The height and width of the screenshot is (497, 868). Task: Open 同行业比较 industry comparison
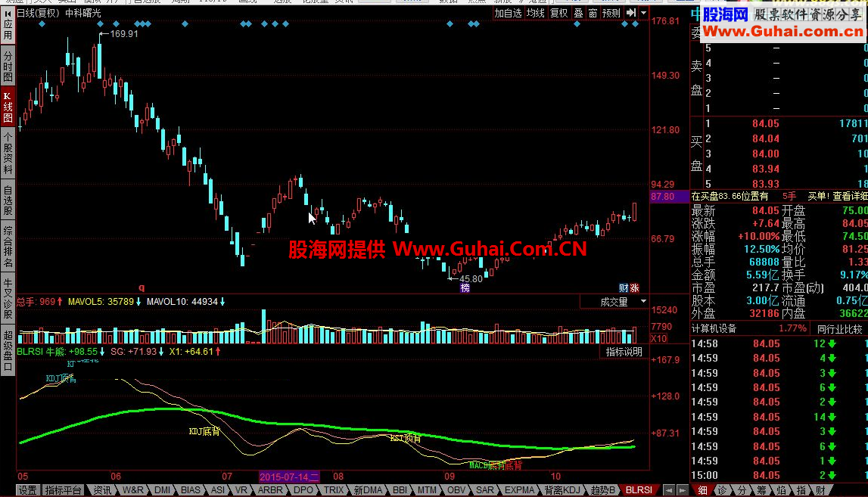(839, 329)
